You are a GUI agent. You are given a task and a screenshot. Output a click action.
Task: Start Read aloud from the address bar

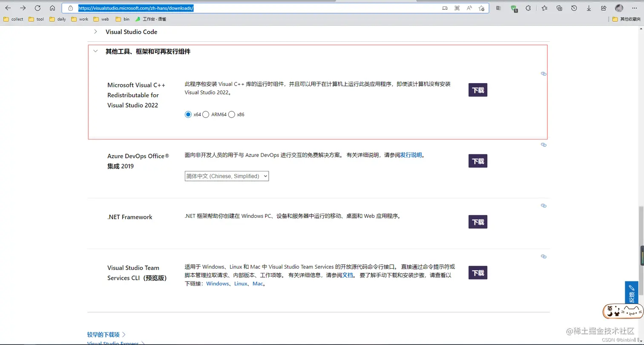coord(469,8)
